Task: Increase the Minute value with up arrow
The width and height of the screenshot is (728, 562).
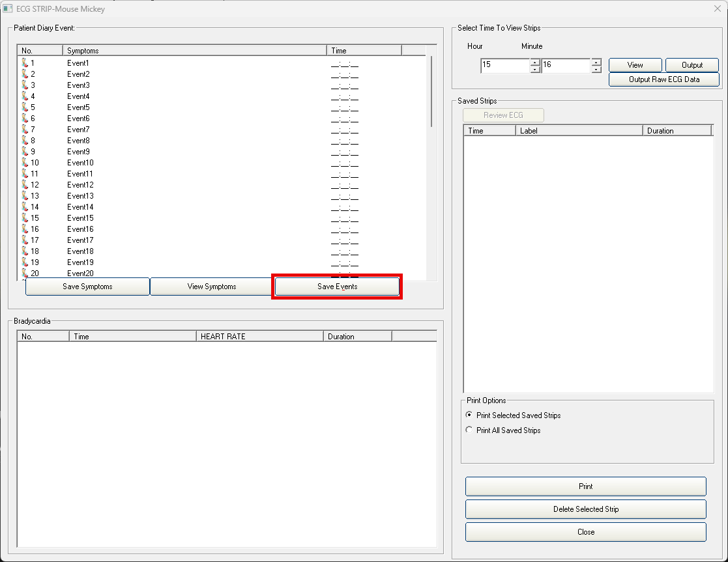Action: (596, 63)
